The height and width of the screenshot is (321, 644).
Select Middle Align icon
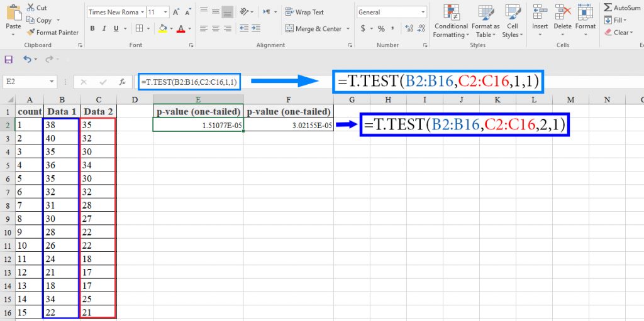click(216, 12)
